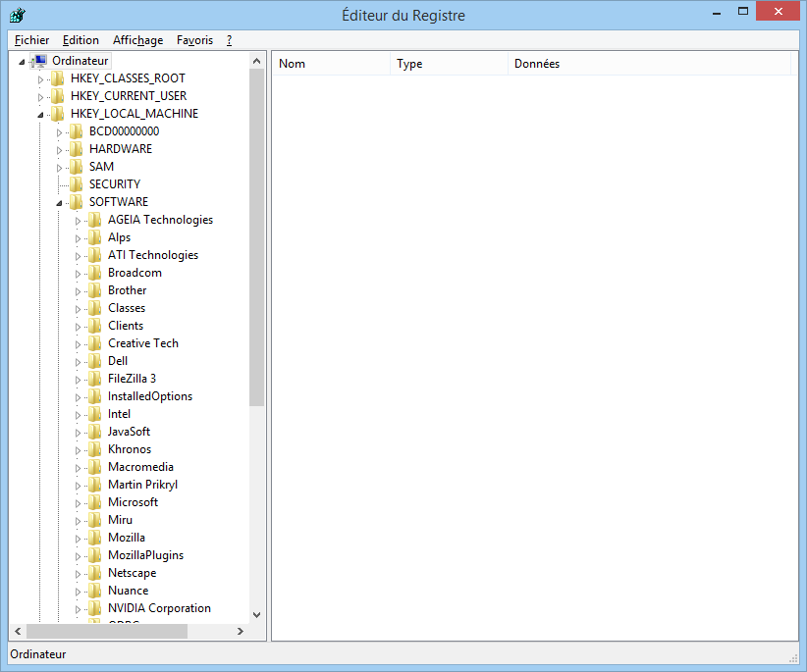This screenshot has height=672, width=807.
Task: Click the vertical scrollbar thumb in tree pane
Action: click(257, 237)
